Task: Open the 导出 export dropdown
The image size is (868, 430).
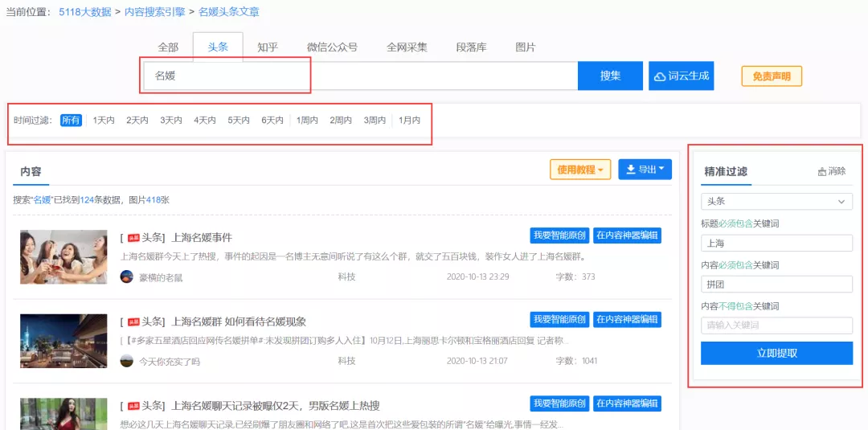Action: pyautogui.click(x=645, y=170)
